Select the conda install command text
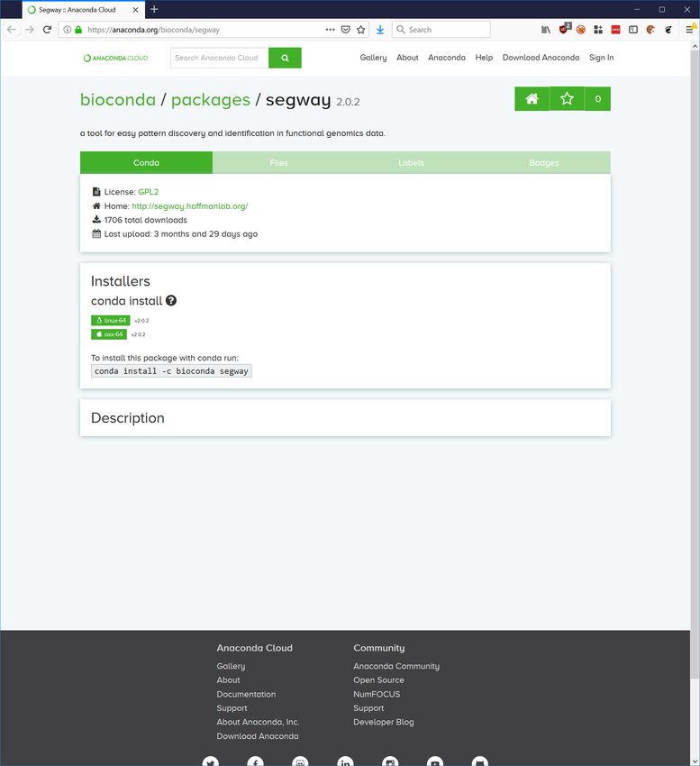This screenshot has height=766, width=700. pos(171,370)
